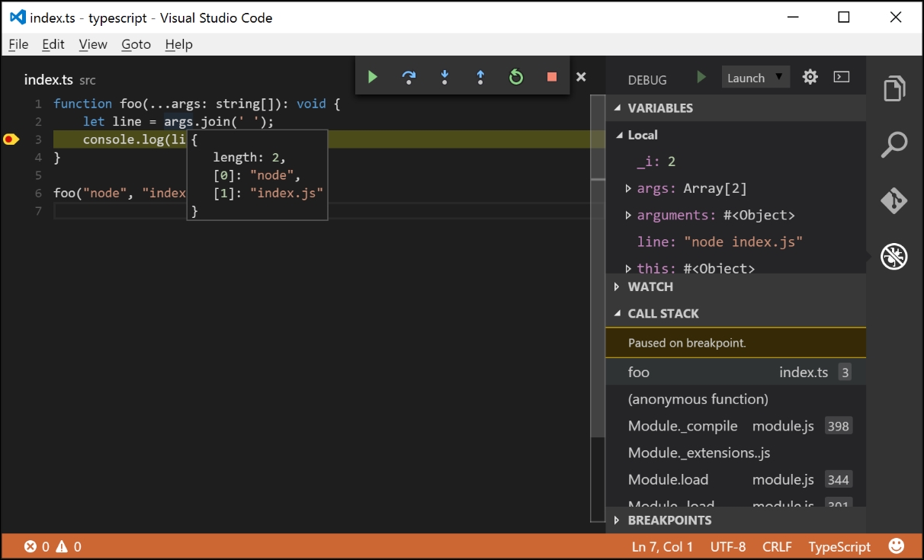The image size is (924, 560).
Task: Open the Help menu
Action: 178,44
